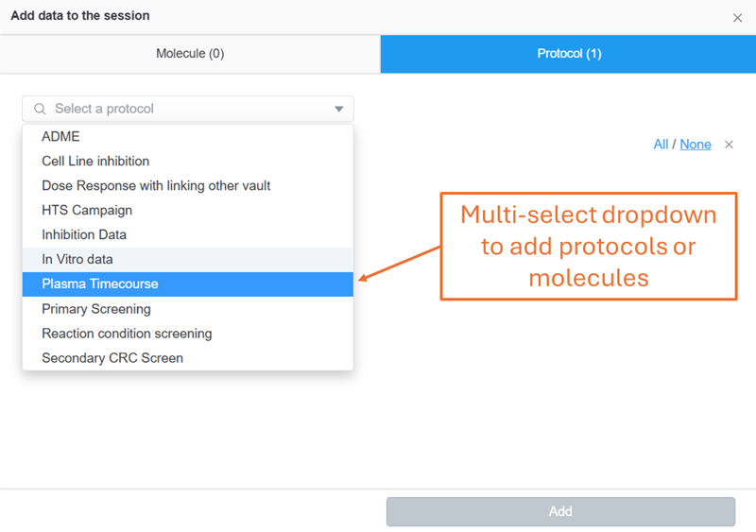756x532 pixels.
Task: Pick Dose Response with linking other vault
Action: 156,186
